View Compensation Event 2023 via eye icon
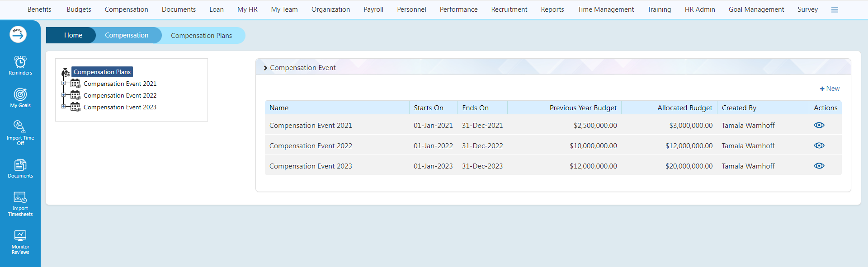The width and height of the screenshot is (868, 267). (x=819, y=166)
